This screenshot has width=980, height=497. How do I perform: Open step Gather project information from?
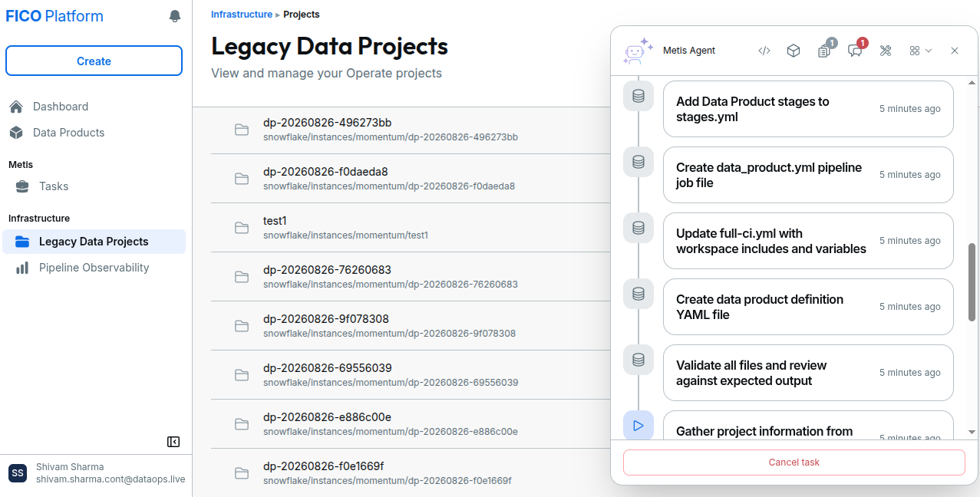(x=808, y=426)
